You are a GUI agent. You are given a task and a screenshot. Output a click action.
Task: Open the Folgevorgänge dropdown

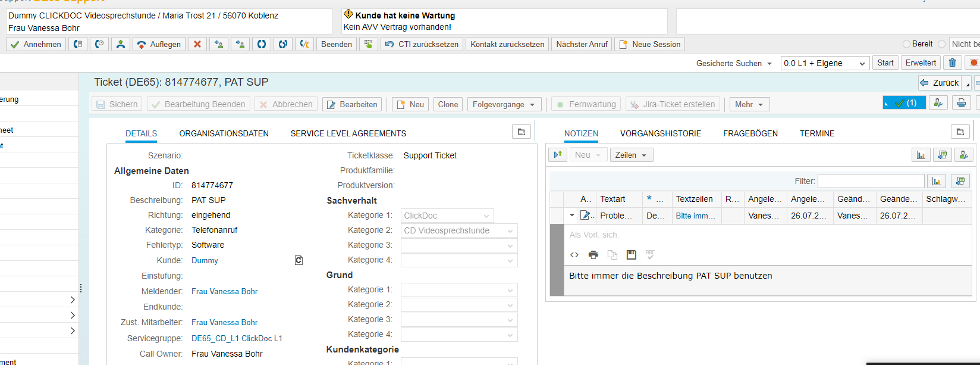[x=504, y=104]
